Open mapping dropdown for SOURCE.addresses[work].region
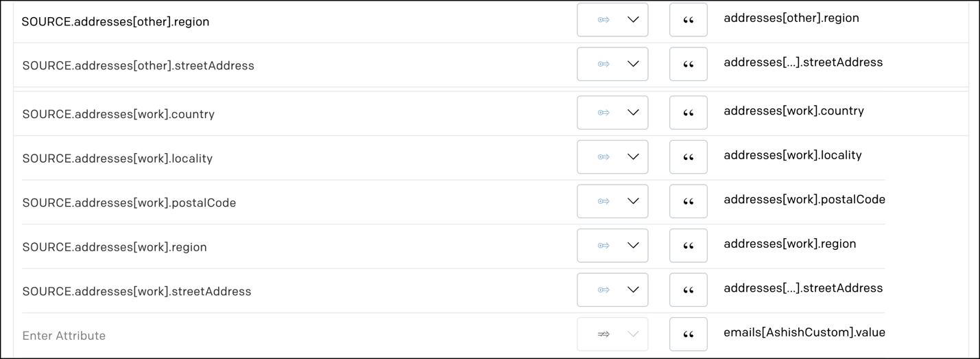 coord(612,246)
